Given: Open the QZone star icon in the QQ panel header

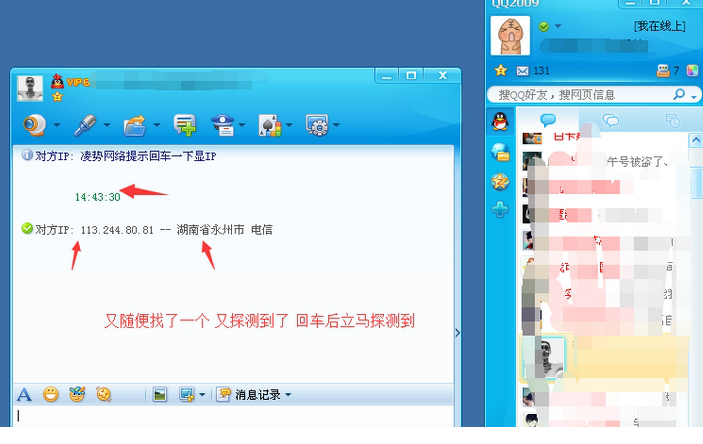Looking at the screenshot, I should click(x=500, y=70).
